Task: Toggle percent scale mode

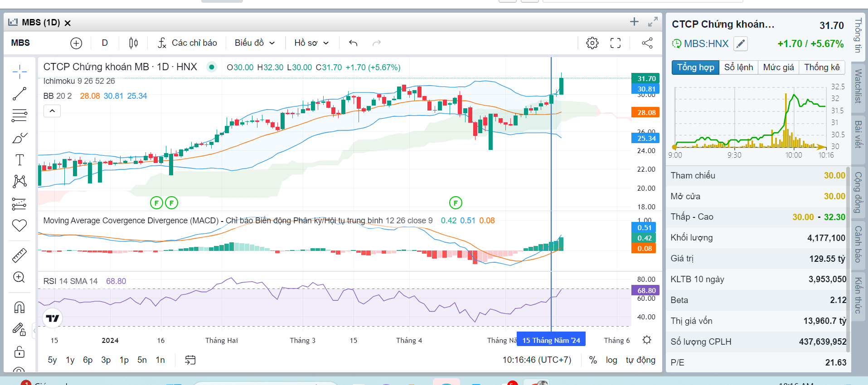Action: 593,360
